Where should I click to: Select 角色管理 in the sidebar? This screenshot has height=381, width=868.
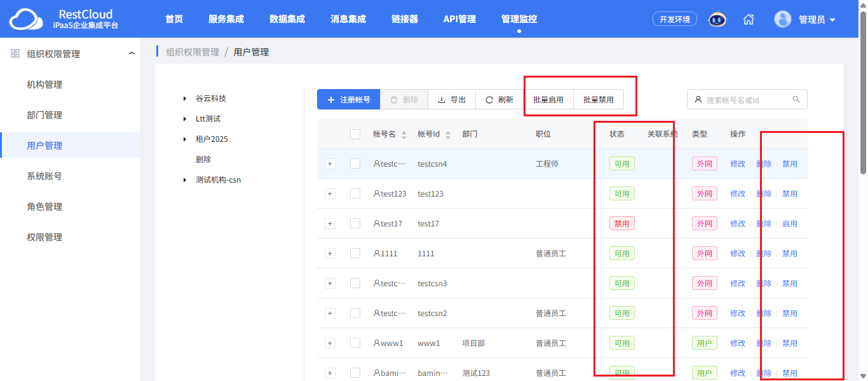point(44,207)
